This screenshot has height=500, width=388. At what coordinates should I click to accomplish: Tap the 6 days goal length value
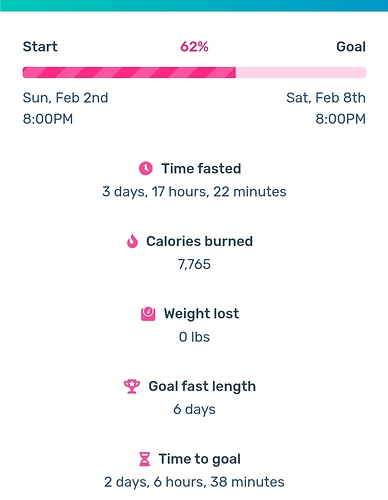[x=194, y=409]
